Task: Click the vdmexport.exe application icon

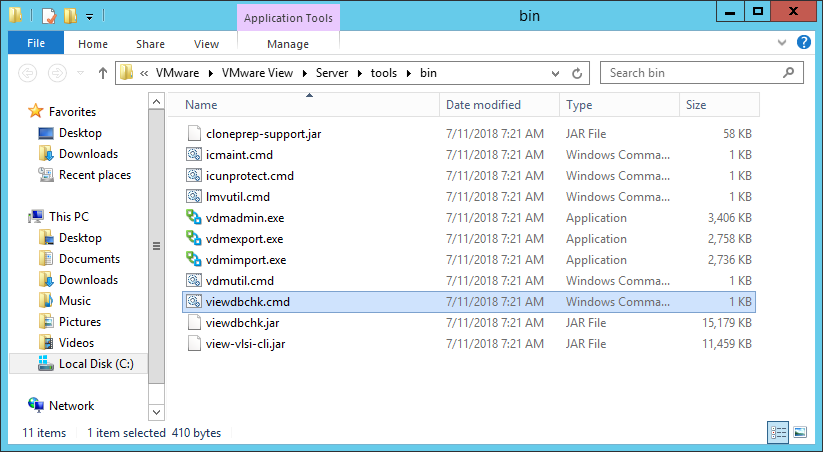Action: pos(194,238)
